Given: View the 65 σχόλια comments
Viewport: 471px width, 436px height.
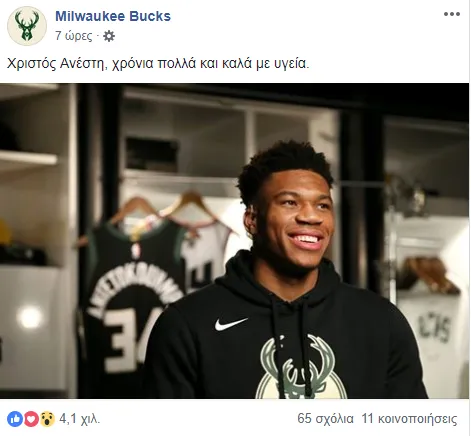Looking at the screenshot, I should [x=325, y=419].
